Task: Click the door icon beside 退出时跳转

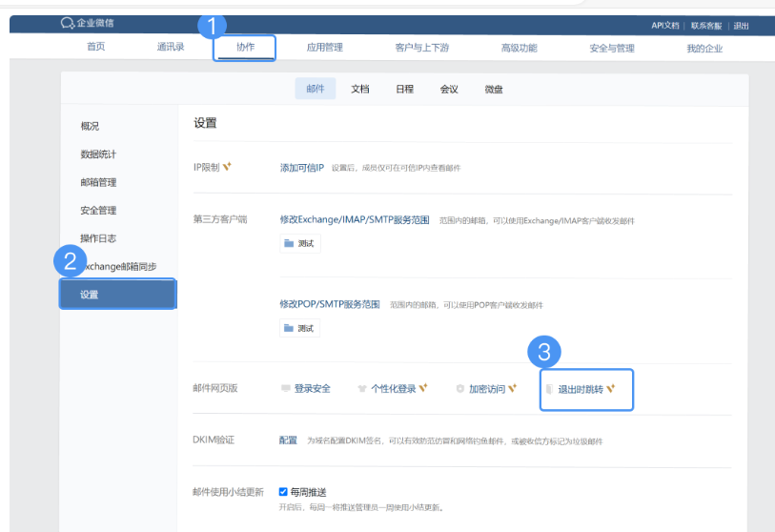Action: (x=549, y=389)
